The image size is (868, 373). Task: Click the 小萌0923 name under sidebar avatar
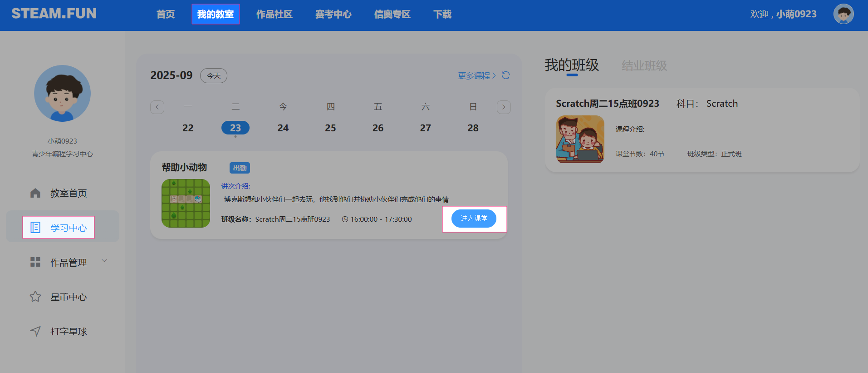coord(63,141)
